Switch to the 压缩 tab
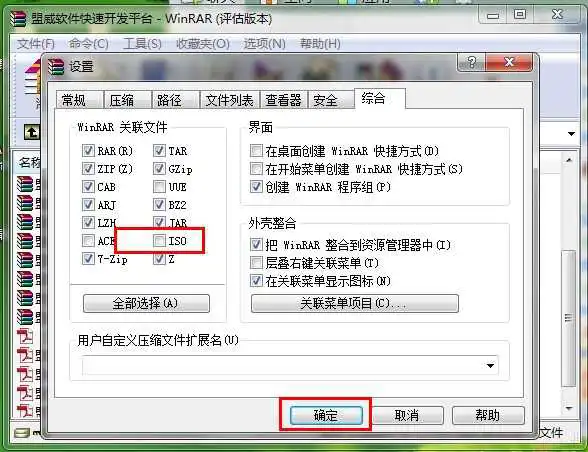Screen dimensions: 588x452 [x=122, y=100]
